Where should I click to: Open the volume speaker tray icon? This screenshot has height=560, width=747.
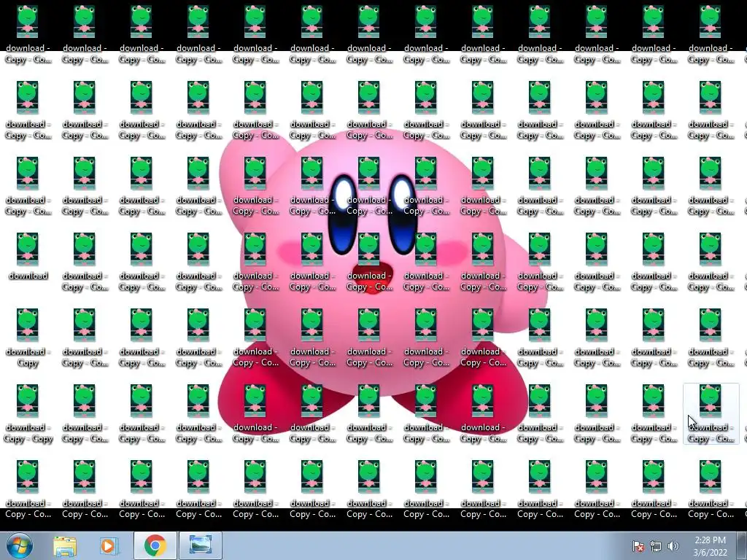(673, 546)
